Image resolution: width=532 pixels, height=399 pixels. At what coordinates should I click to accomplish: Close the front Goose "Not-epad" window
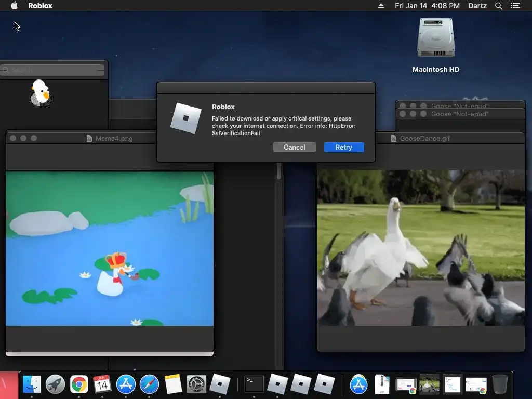click(x=403, y=114)
